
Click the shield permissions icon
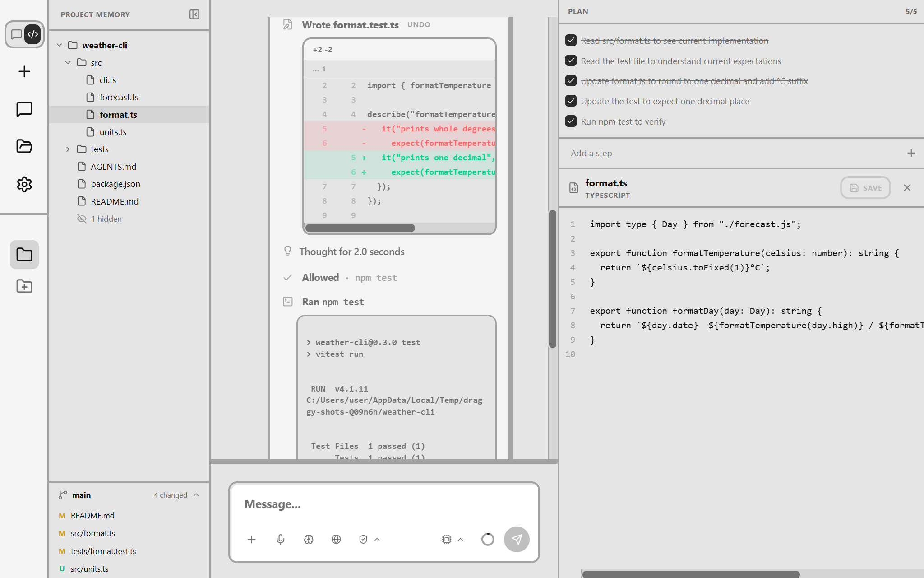[x=363, y=539]
